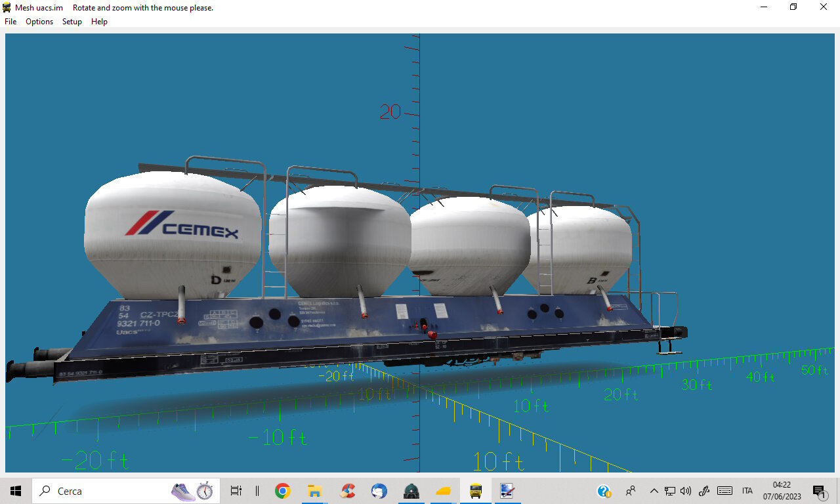840x504 pixels.
Task: Open File Explorer from the taskbar
Action: pos(315,491)
